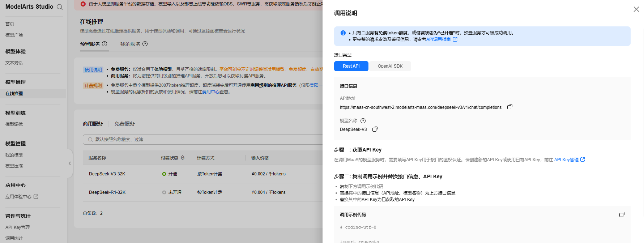Click the DeepSeek-R1-32K service name

(x=107, y=192)
